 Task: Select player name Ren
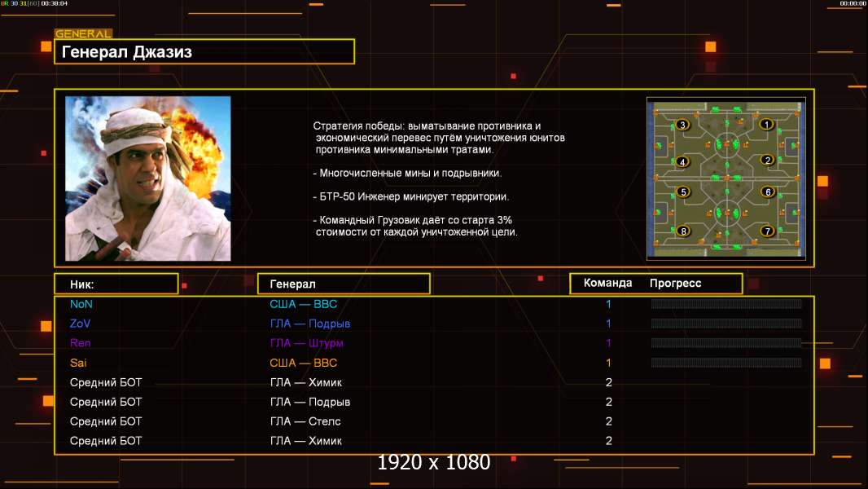(x=81, y=343)
